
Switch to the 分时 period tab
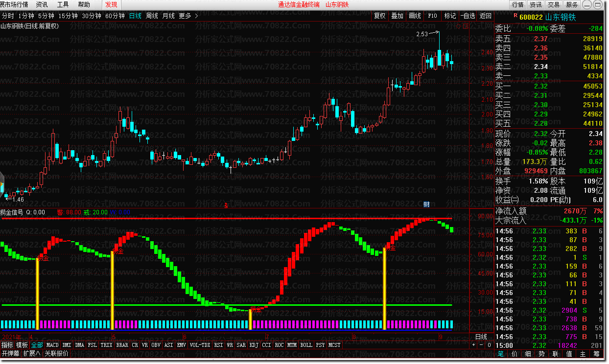coord(8,16)
